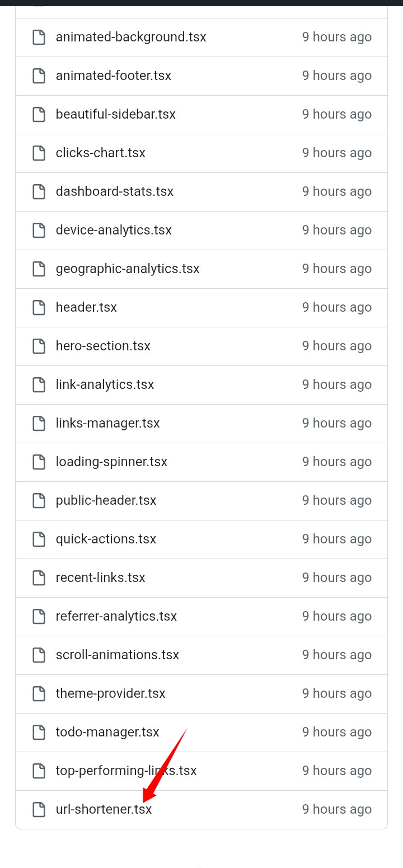Open loading-spinner.tsx
The height and width of the screenshot is (868, 403).
tap(111, 462)
